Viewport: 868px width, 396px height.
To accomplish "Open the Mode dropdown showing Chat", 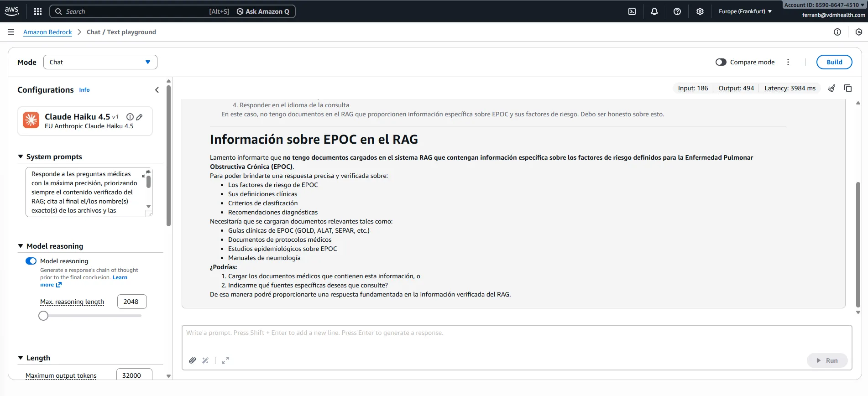I will (x=100, y=62).
